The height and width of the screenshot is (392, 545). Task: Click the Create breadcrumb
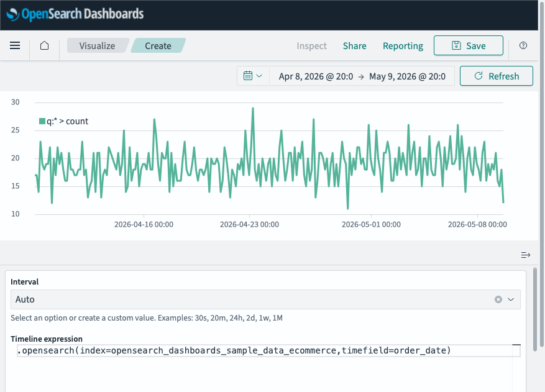point(158,45)
